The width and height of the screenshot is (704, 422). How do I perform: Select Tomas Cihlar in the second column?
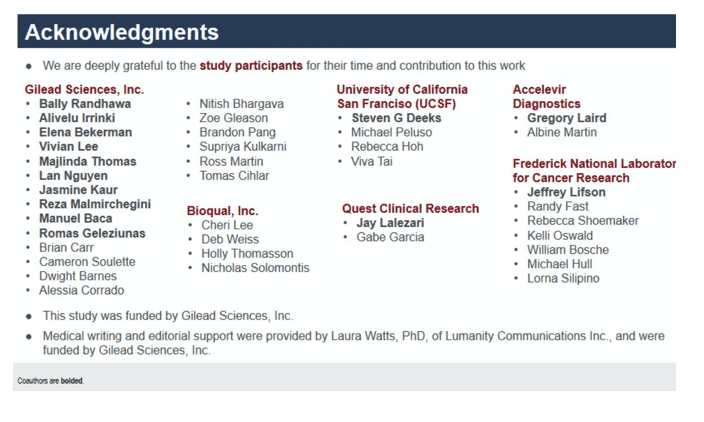pos(234,176)
